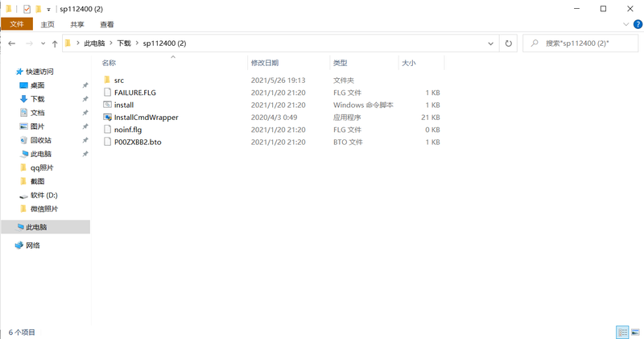
Task: Select the FAILURE.FLG file
Action: 134,93
